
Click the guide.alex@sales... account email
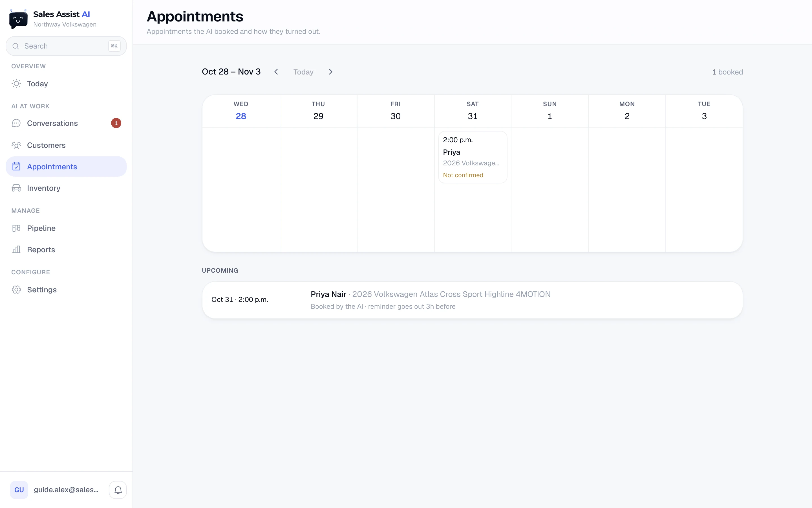66,490
